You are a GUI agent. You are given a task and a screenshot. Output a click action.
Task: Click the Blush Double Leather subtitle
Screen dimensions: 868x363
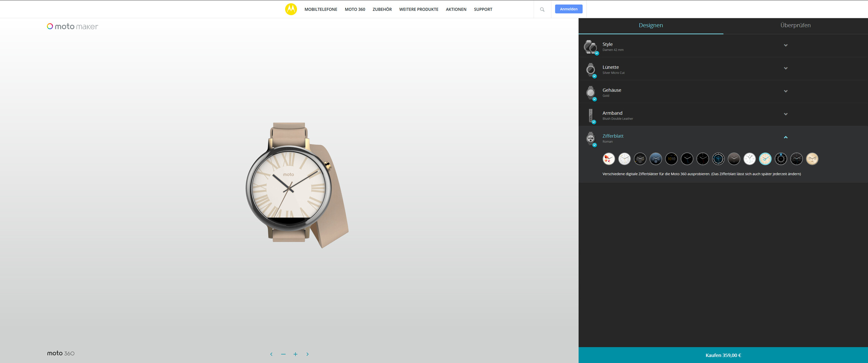click(618, 119)
